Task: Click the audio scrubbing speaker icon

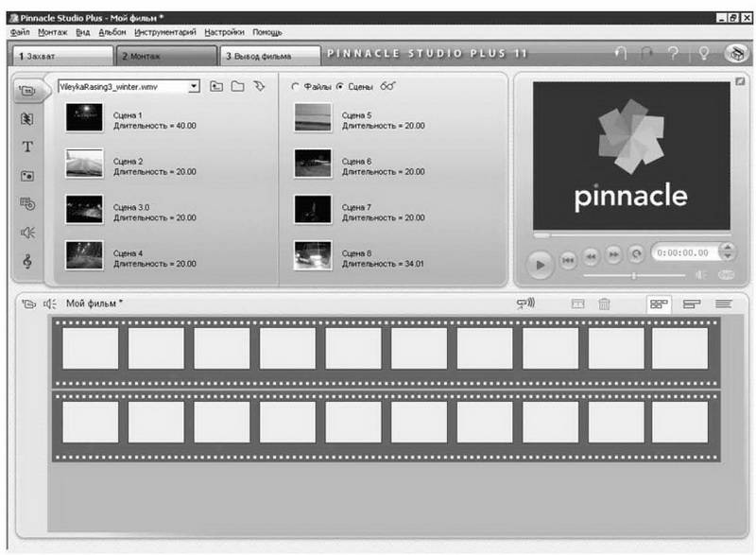Action: click(525, 304)
